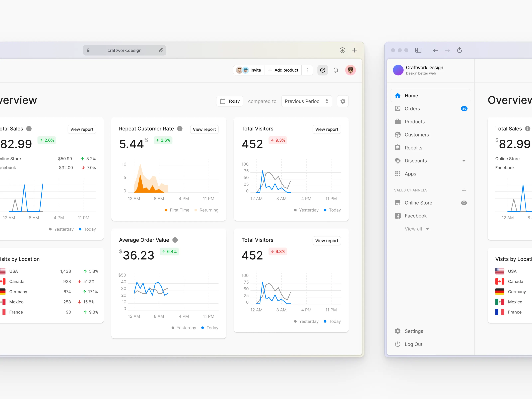Toggle the Online Store eye visibility icon

(464, 203)
